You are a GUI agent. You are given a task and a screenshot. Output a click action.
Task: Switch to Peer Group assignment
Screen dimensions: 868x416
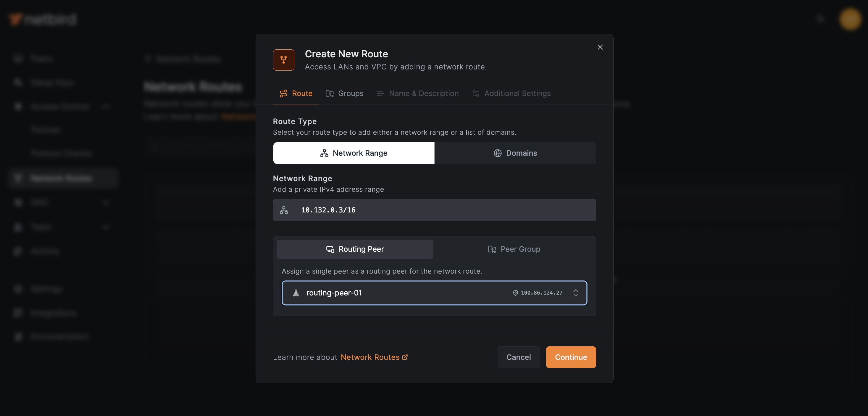coord(514,249)
